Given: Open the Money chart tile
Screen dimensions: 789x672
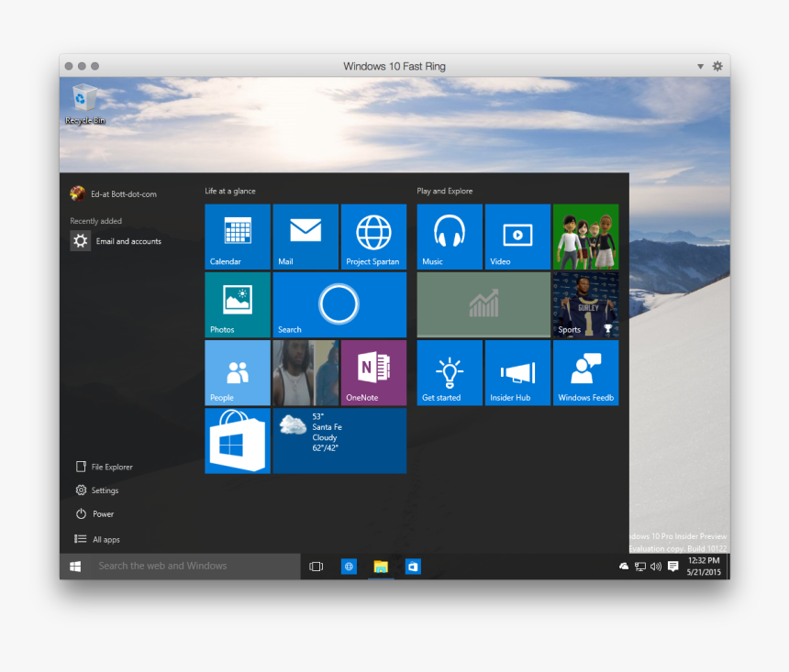Looking at the screenshot, I should coord(483,304).
